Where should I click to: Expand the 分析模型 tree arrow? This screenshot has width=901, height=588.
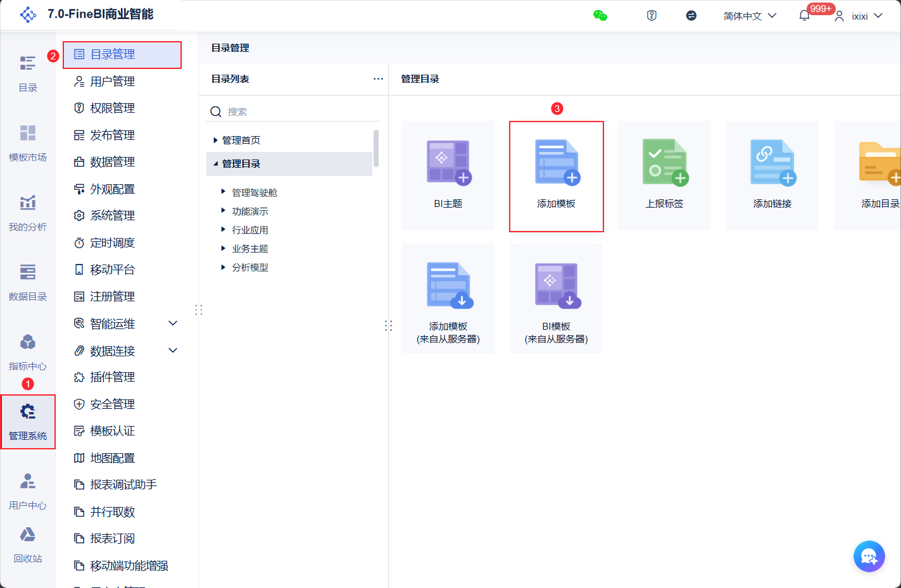pos(224,267)
